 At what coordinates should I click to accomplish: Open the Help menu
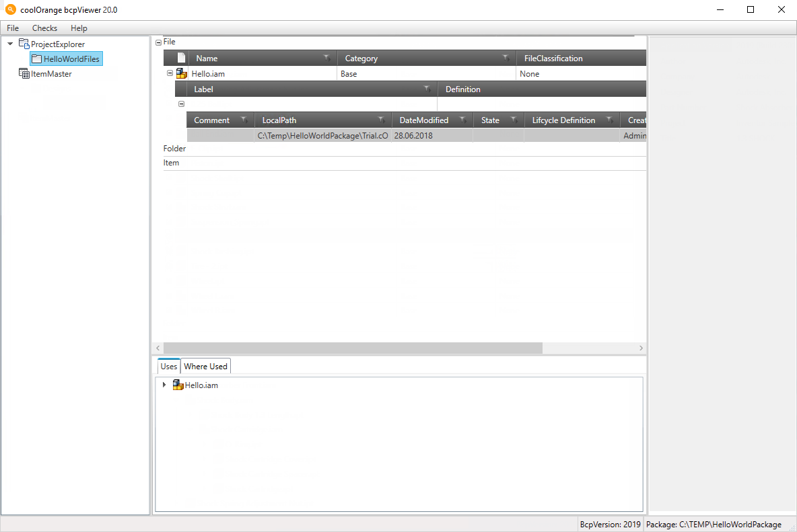79,28
